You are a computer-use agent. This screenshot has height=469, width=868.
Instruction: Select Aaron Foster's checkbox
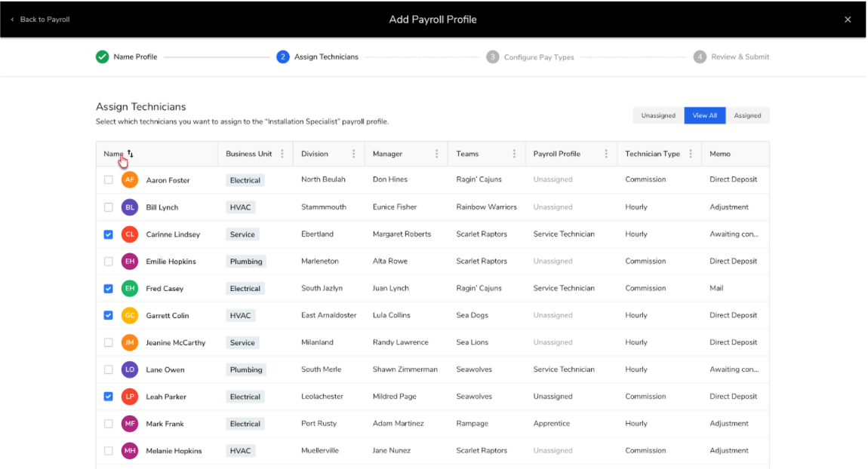109,179
